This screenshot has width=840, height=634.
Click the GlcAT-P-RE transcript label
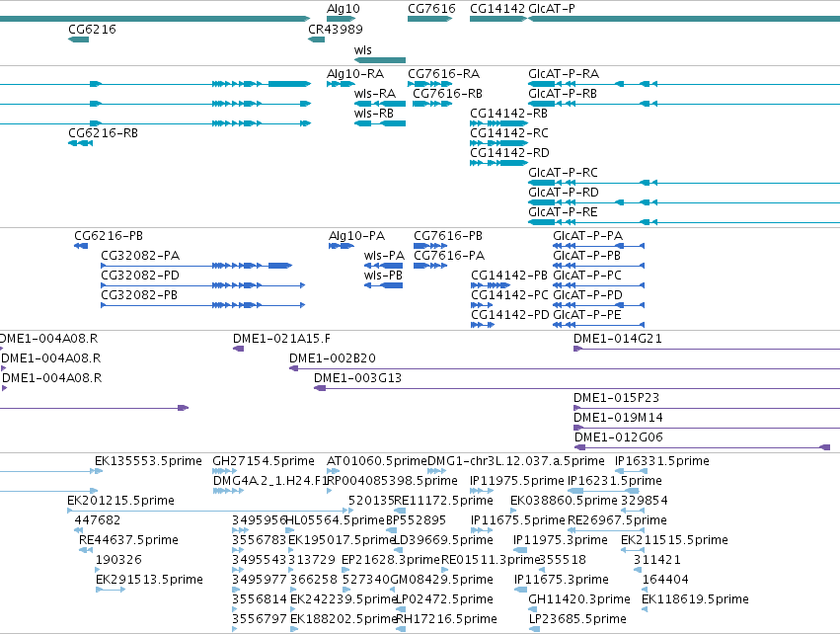(563, 212)
